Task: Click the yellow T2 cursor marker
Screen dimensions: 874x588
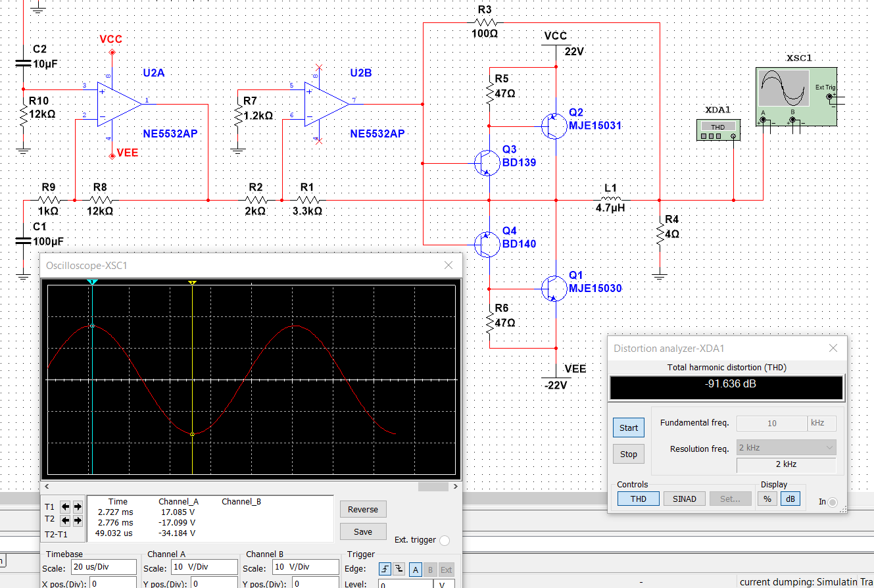Action: [x=192, y=282]
